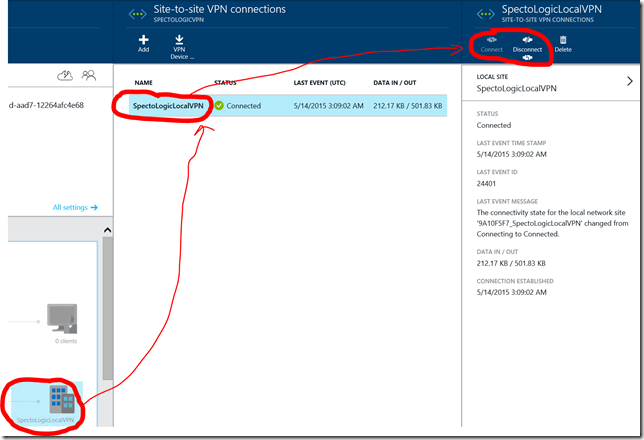
Task: Click the 0 clients computer icon
Action: (x=62, y=320)
